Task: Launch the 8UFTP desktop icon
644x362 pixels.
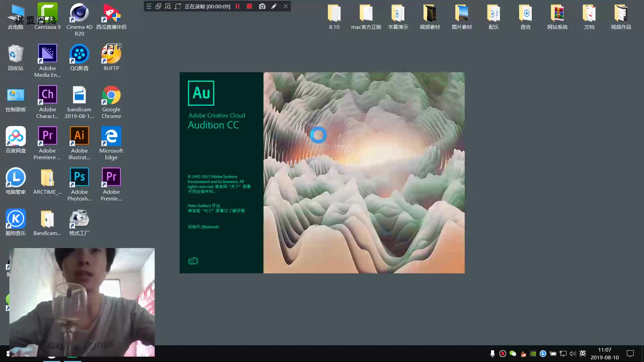Action: pos(111,57)
